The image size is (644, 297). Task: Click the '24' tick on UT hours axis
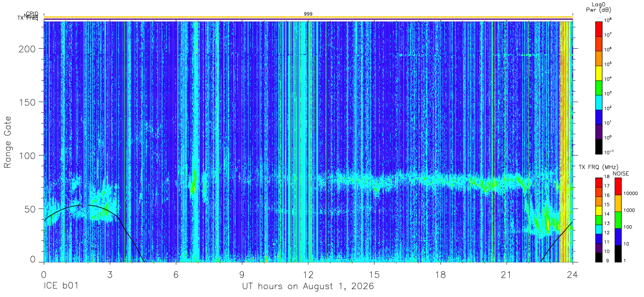coord(572,274)
